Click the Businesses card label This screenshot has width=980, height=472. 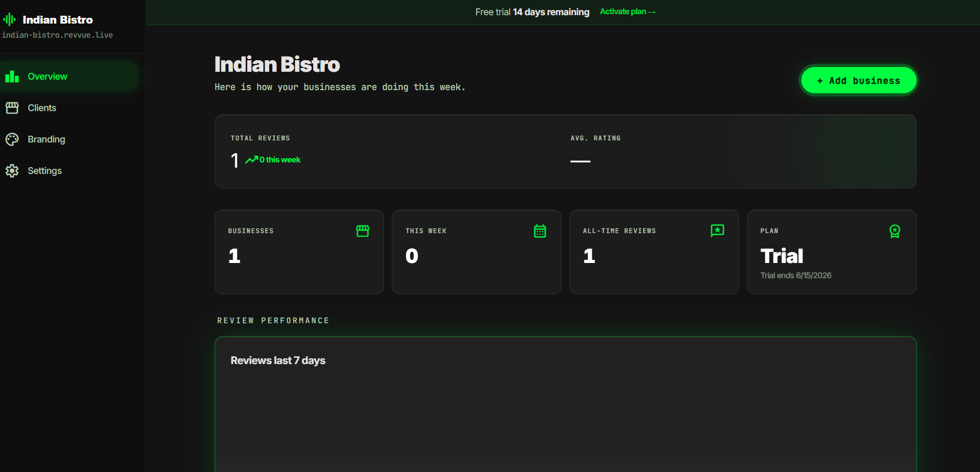[251, 231]
